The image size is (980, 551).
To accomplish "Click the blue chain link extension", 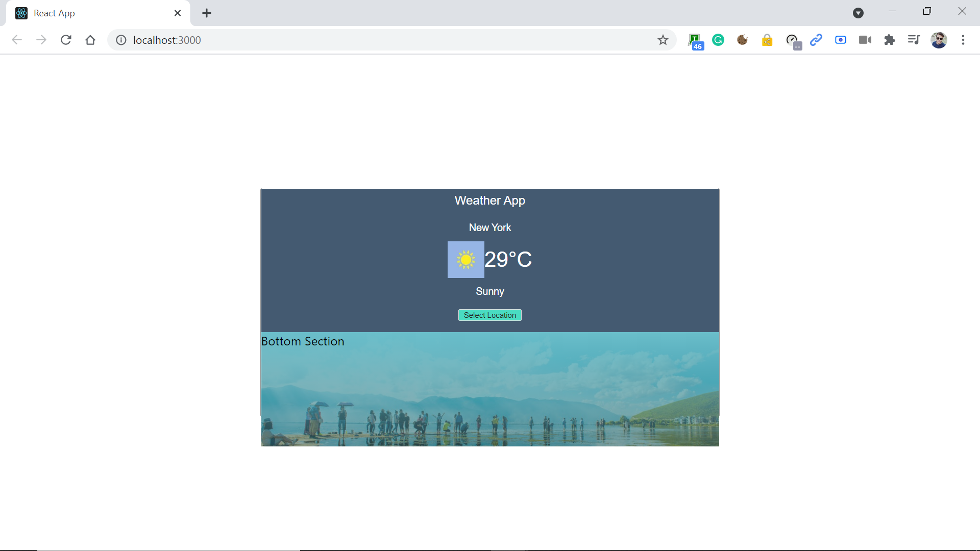I will click(816, 40).
